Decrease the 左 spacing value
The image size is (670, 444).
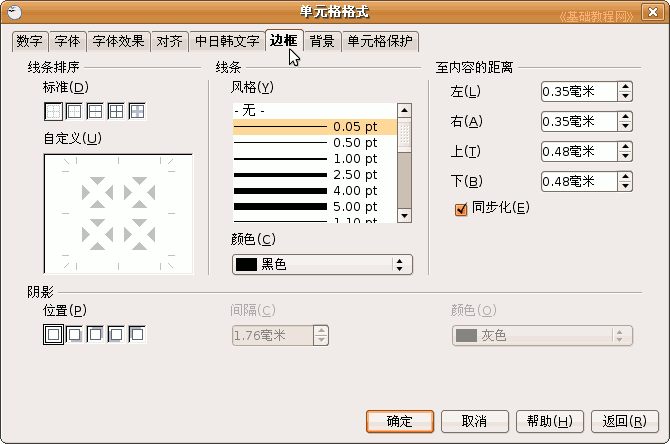pos(625,96)
